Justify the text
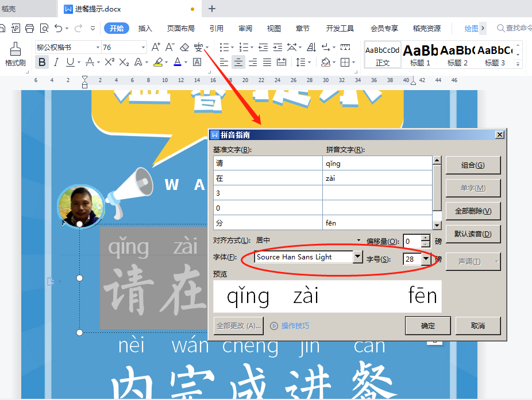532x400 pixels. click(267, 63)
